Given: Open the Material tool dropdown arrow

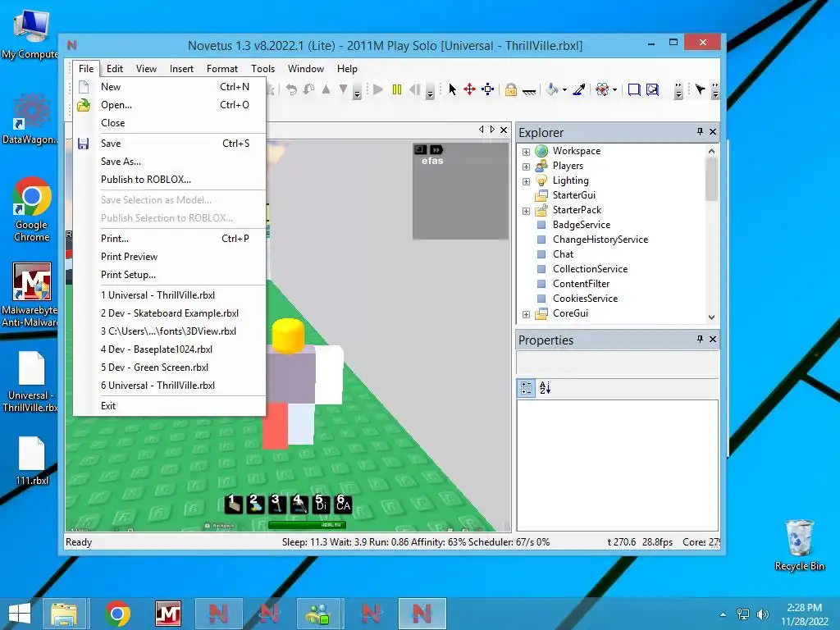Looking at the screenshot, I should click(614, 90).
